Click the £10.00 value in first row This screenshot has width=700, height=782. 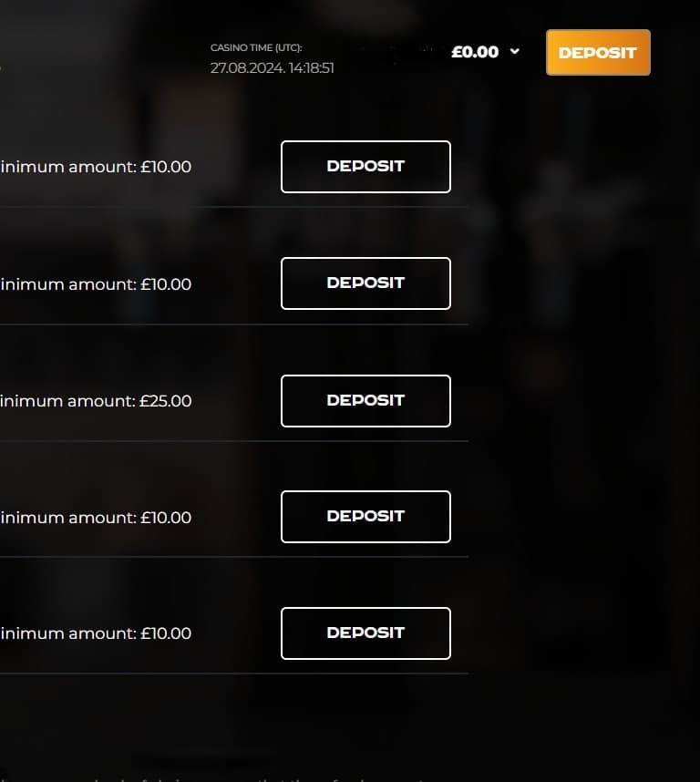pyautogui.click(x=166, y=167)
